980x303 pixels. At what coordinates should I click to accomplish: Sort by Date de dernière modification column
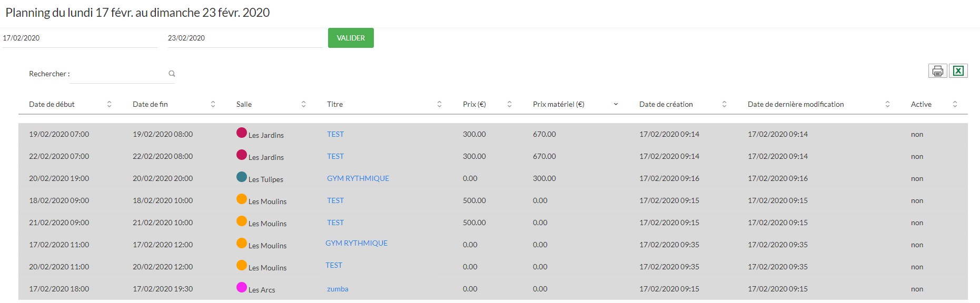click(x=887, y=104)
